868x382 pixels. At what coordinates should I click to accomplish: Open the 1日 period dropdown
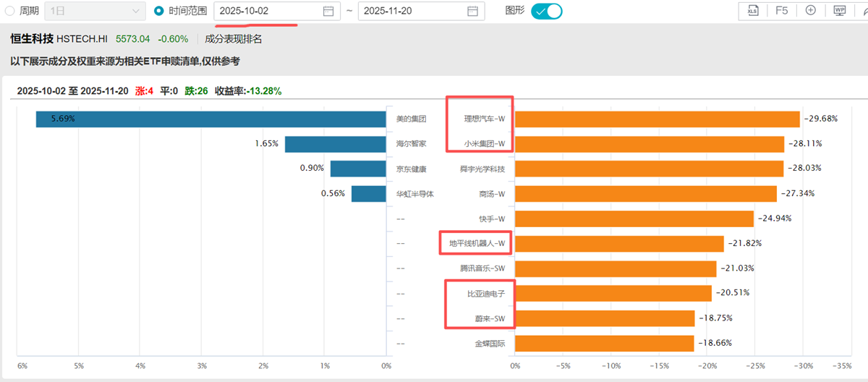(94, 11)
